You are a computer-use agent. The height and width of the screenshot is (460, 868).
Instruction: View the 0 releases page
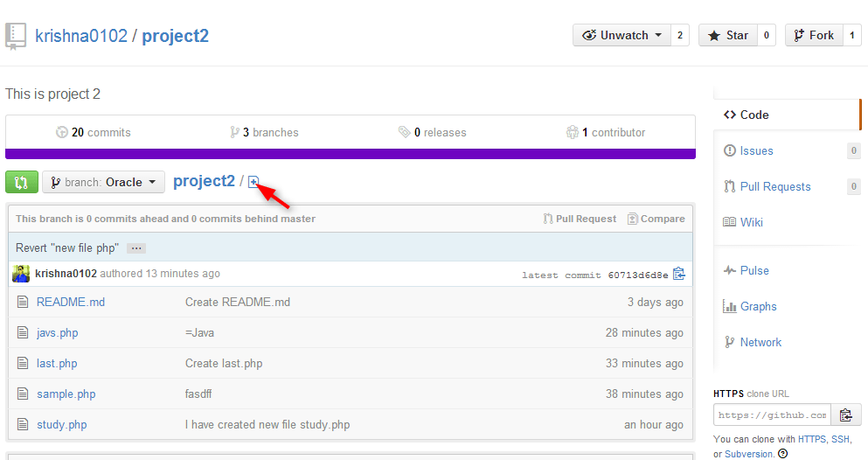(x=433, y=132)
